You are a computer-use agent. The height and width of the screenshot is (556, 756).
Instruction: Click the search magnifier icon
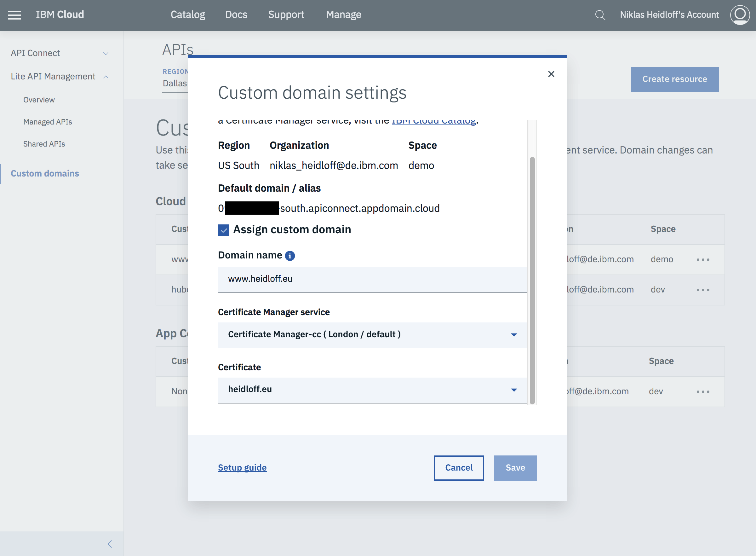(600, 15)
